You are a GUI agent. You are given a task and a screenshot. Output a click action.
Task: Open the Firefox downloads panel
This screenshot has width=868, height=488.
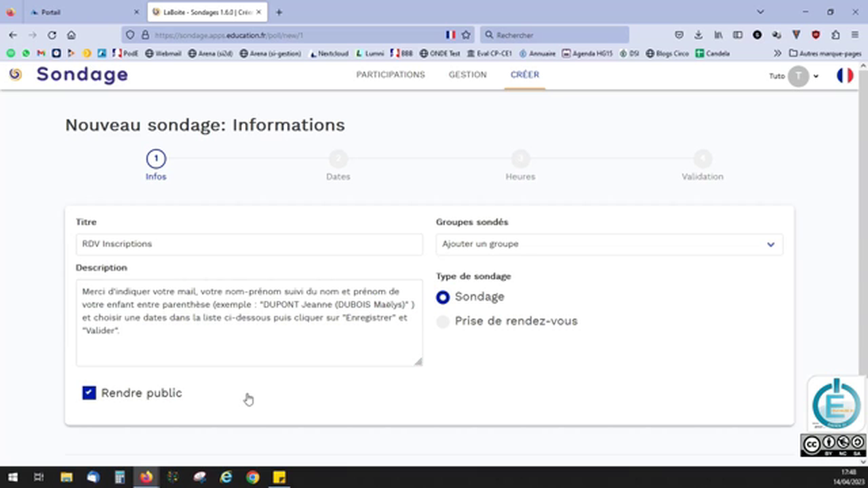tap(698, 35)
